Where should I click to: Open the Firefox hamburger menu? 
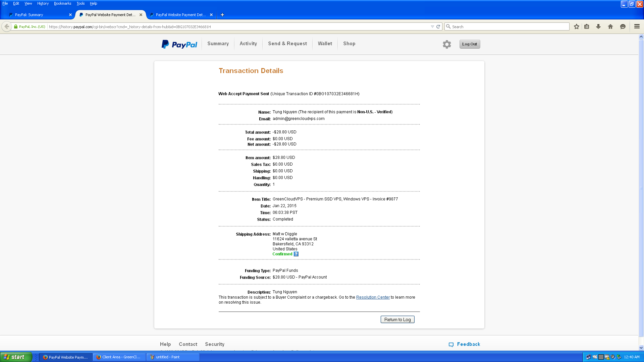coord(637,27)
